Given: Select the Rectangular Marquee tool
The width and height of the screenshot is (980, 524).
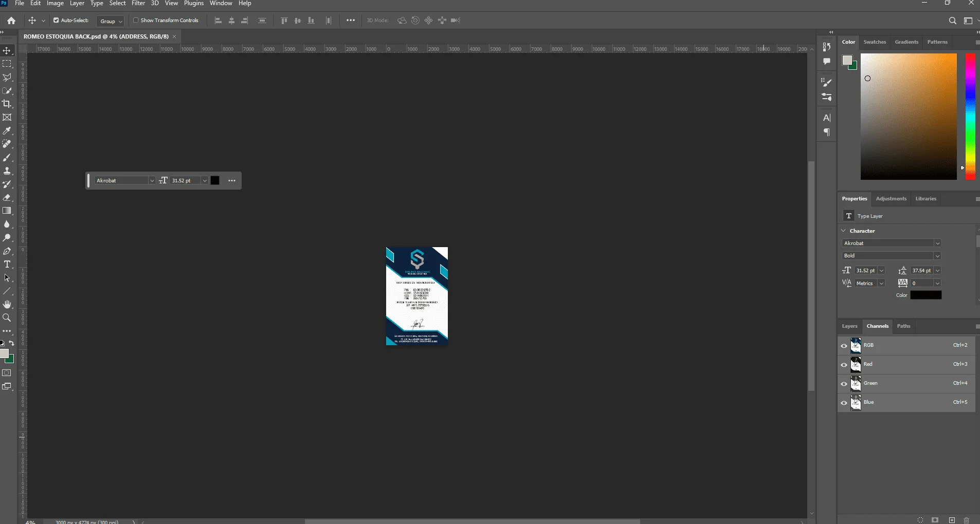Looking at the screenshot, I should 7,64.
